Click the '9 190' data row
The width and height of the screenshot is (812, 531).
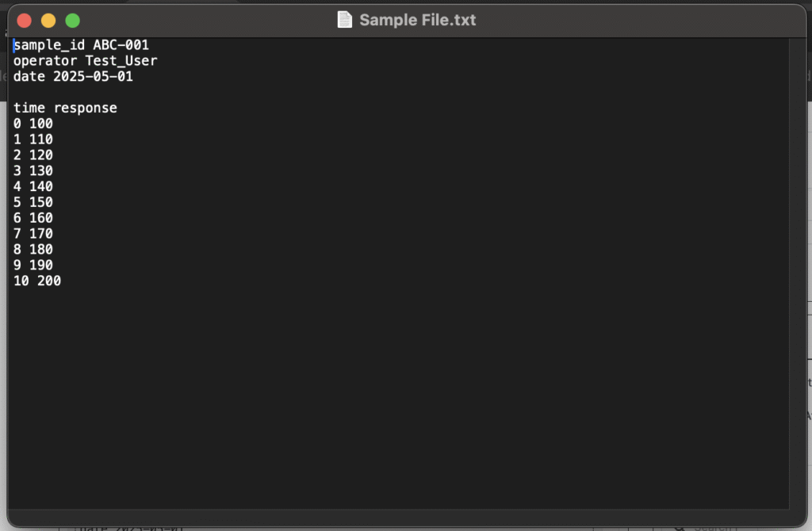33,265
